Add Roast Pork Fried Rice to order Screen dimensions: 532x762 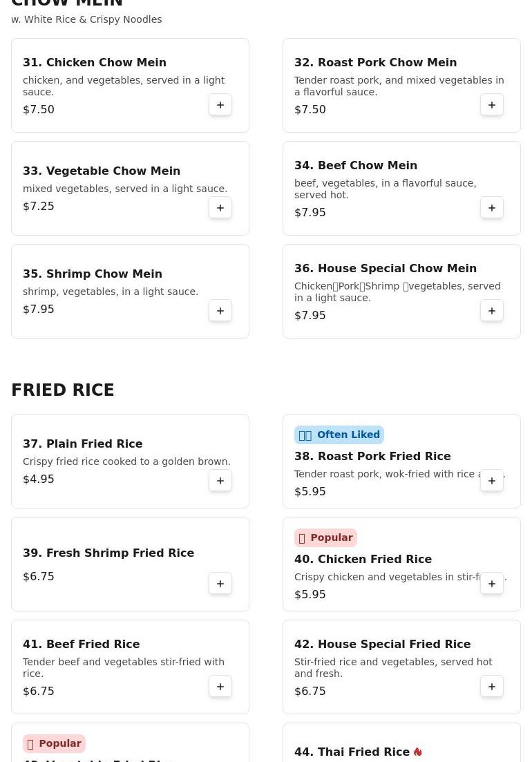pyautogui.click(x=492, y=481)
